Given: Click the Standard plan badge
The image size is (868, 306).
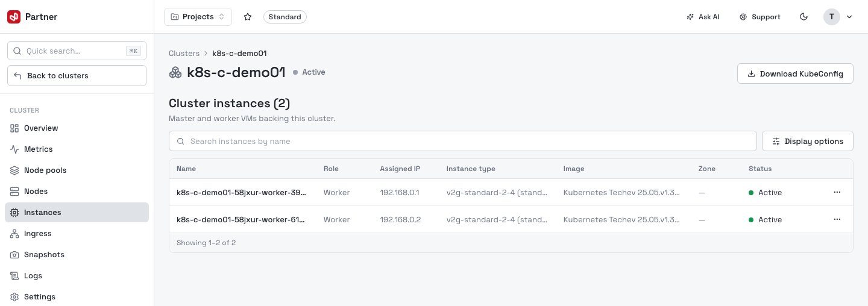Looking at the screenshot, I should [285, 17].
